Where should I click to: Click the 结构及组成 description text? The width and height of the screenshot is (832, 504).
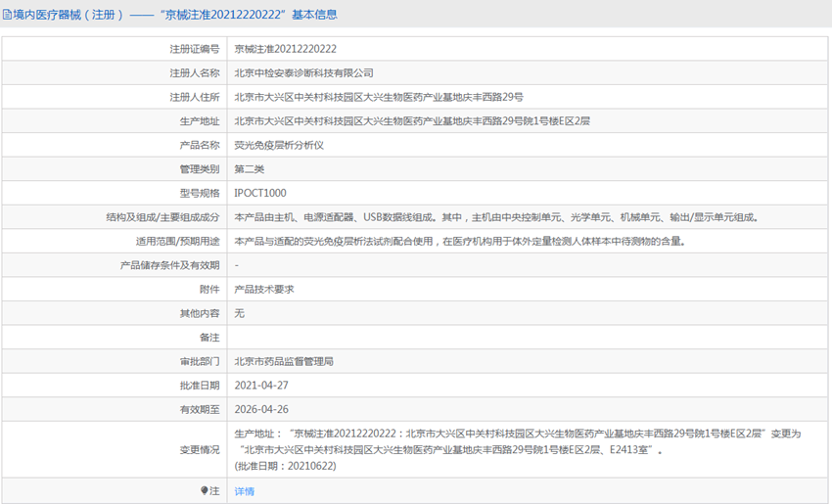[x=496, y=217]
